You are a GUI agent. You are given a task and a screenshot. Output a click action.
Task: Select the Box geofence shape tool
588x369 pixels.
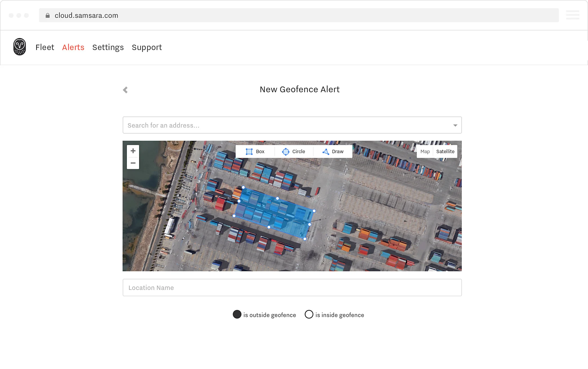click(255, 152)
